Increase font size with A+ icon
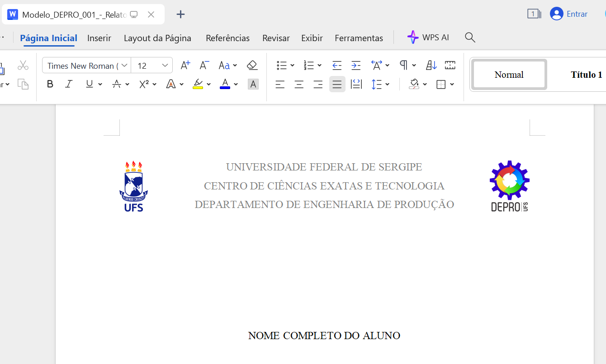This screenshot has width=606, height=364. pyautogui.click(x=185, y=66)
